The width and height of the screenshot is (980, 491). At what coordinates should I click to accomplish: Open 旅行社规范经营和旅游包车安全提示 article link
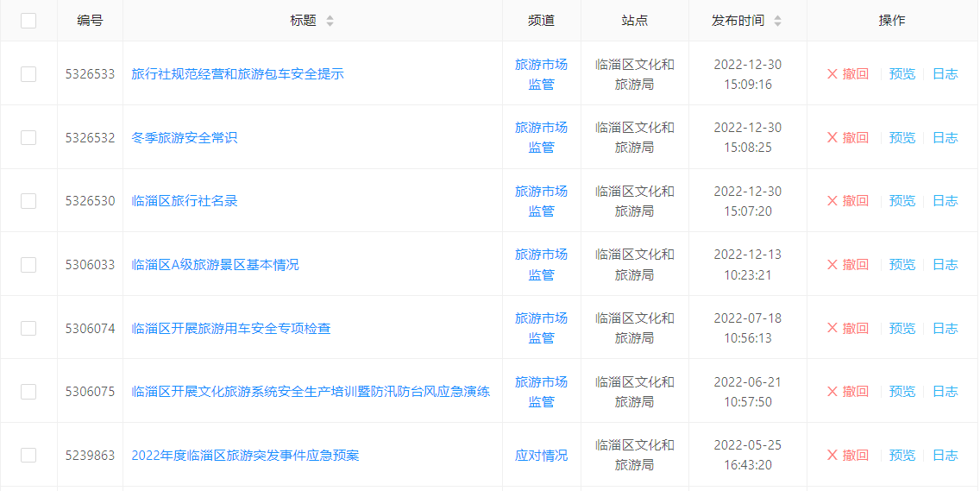[x=237, y=74]
